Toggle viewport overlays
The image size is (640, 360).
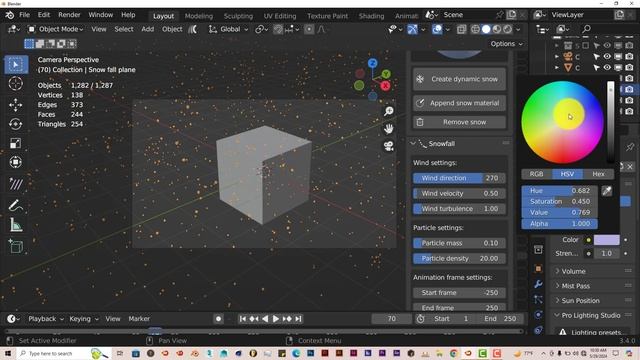click(437, 29)
